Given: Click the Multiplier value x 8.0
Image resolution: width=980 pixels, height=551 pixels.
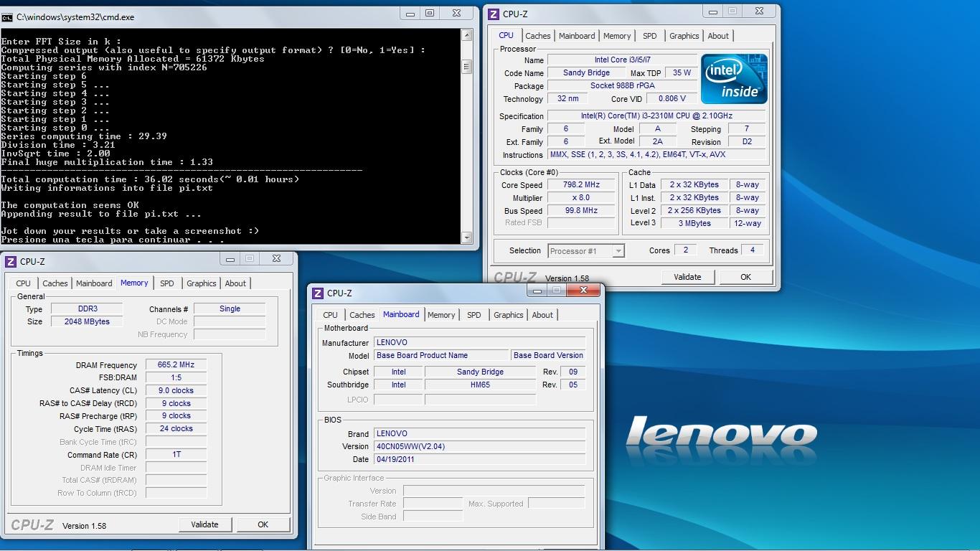Looking at the screenshot, I should (x=581, y=197).
